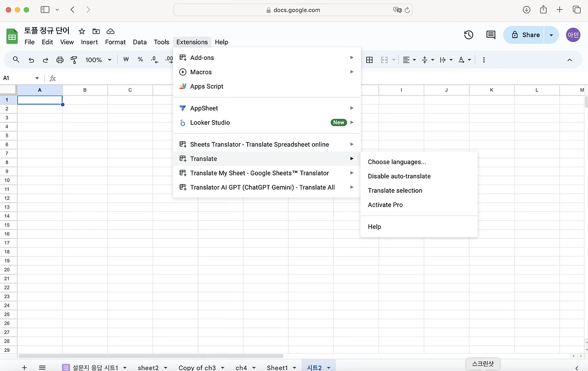This screenshot has height=371, width=588.
Task: Star the document 토플 정규 단어
Action: point(82,31)
